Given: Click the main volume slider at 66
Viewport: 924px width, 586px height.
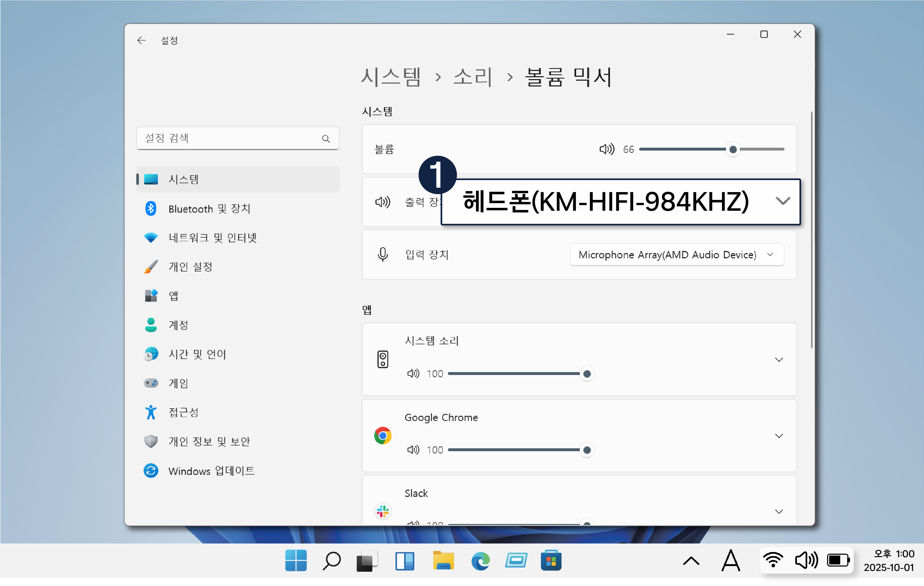Looking at the screenshot, I should click(x=733, y=149).
